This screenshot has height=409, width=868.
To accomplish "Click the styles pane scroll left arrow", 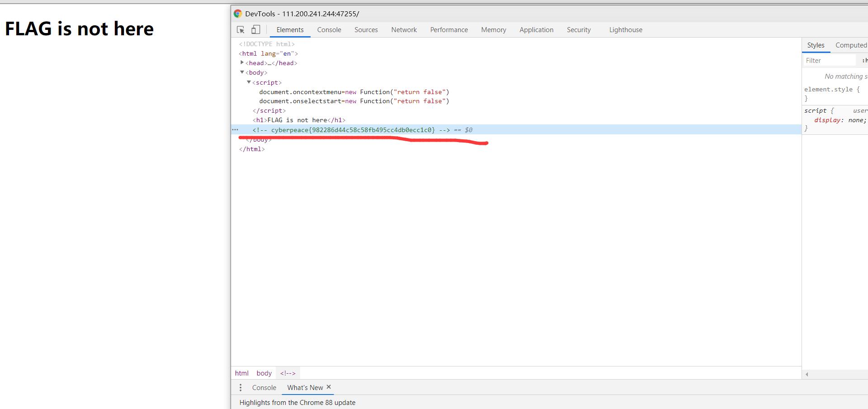I will coord(807,374).
